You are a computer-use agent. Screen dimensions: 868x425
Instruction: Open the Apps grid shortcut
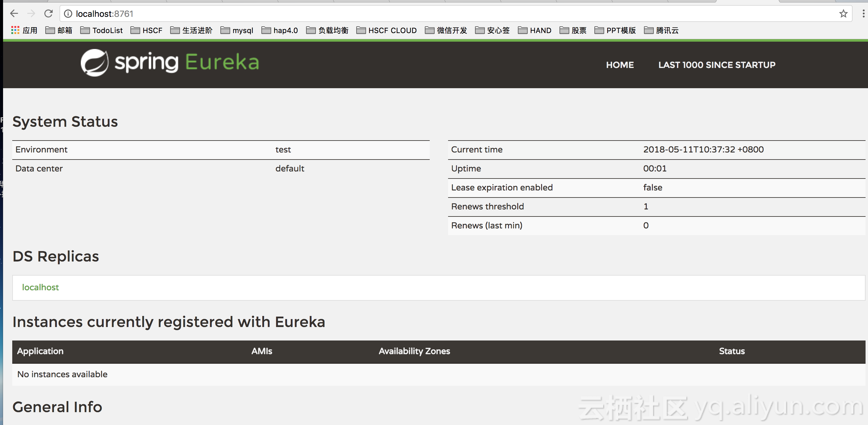click(24, 30)
